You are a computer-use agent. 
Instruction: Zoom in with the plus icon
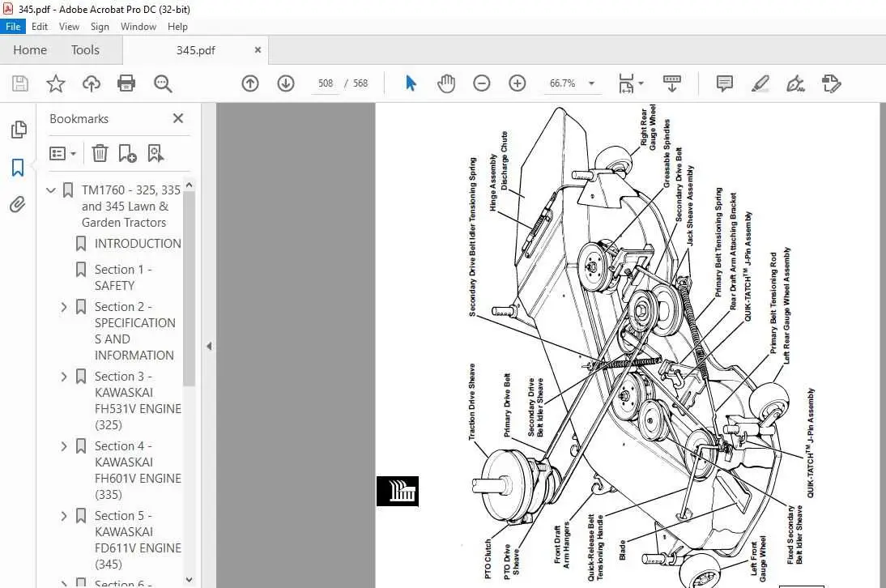517,83
